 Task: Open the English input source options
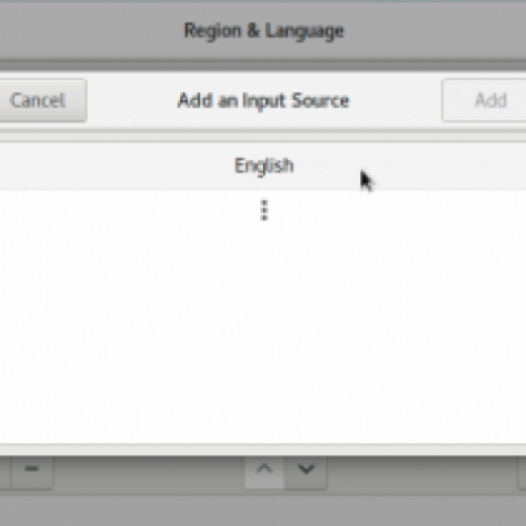coord(263,166)
